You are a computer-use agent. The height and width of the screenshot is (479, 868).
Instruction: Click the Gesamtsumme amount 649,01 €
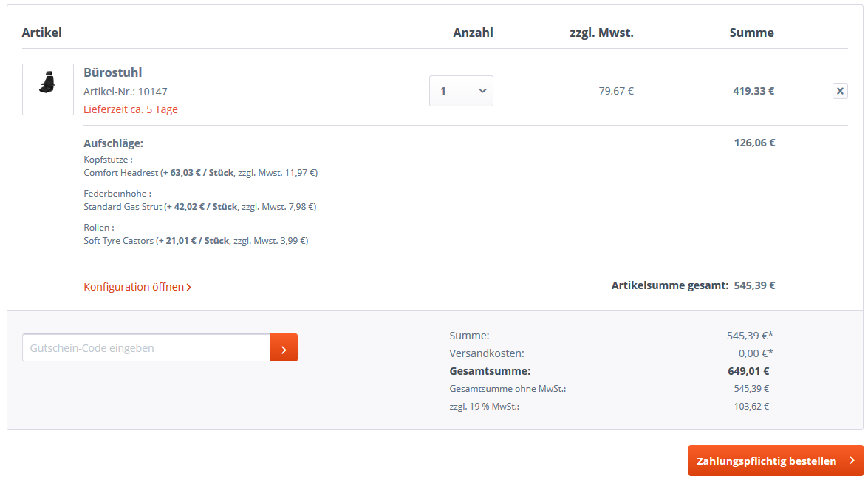748,371
